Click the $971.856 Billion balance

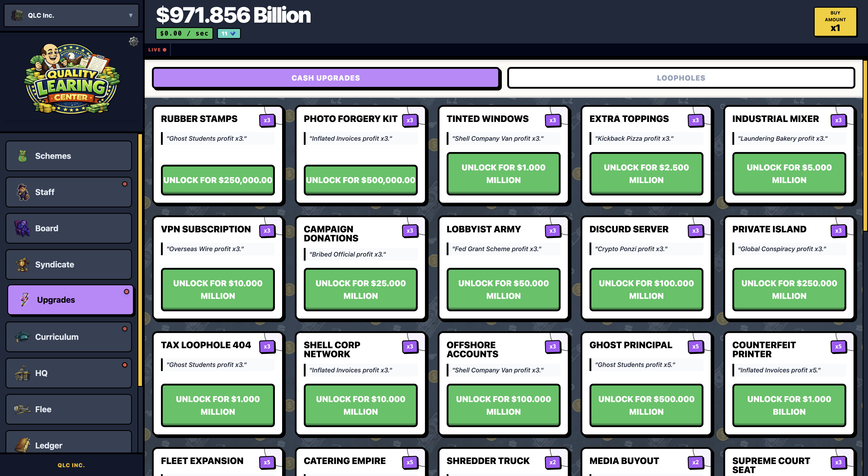(233, 15)
